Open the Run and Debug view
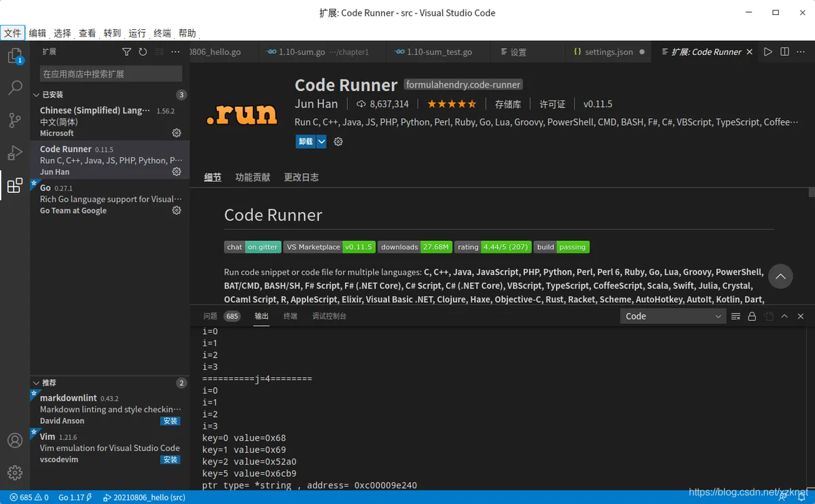815x504 pixels. tap(15, 153)
